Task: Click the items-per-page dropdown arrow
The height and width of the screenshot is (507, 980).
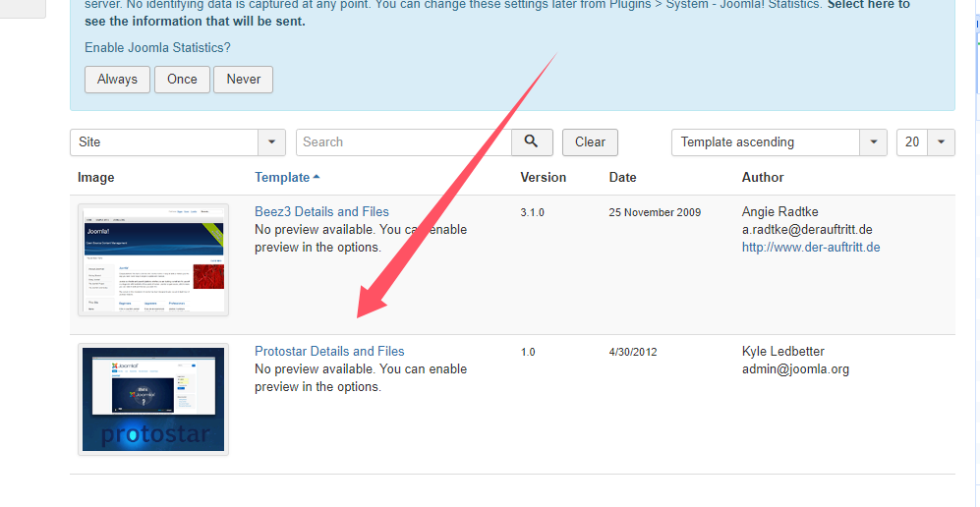Action: (x=942, y=142)
